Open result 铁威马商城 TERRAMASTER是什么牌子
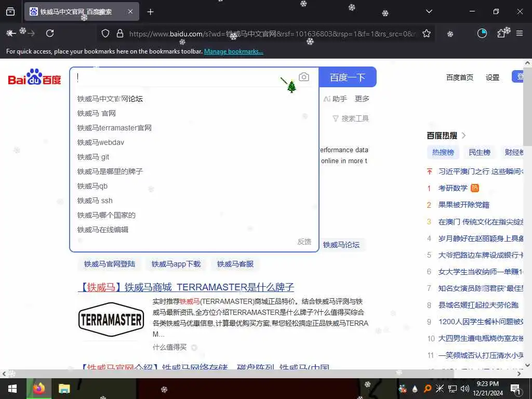Image resolution: width=532 pixels, height=399 pixels. (187, 287)
